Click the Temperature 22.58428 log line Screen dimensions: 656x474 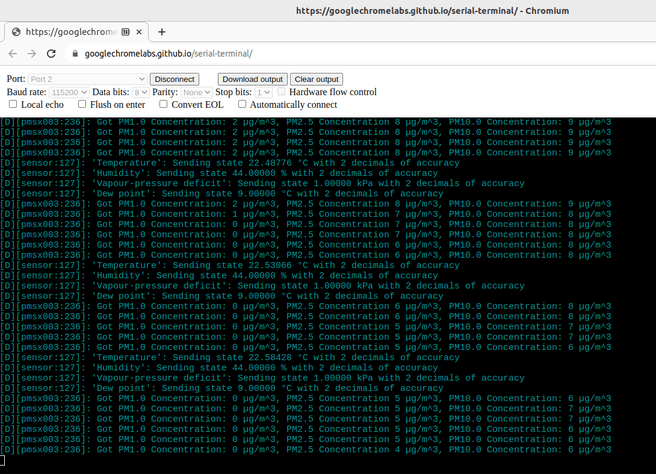click(230, 357)
